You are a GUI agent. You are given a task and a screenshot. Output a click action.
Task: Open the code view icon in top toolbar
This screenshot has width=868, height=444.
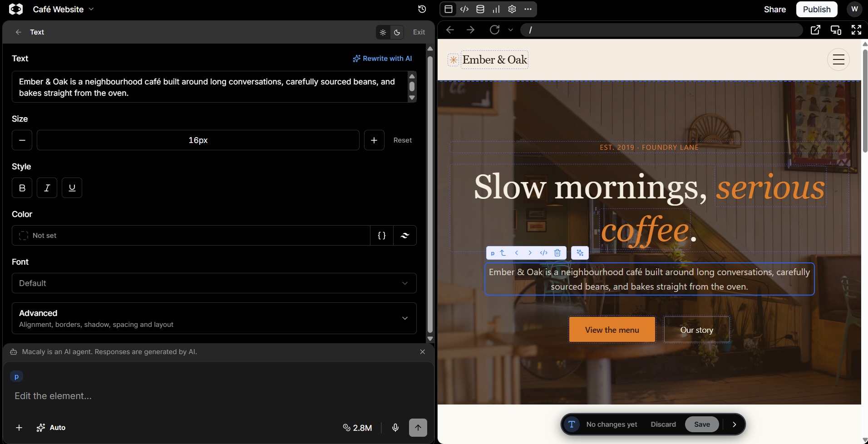tap(464, 9)
